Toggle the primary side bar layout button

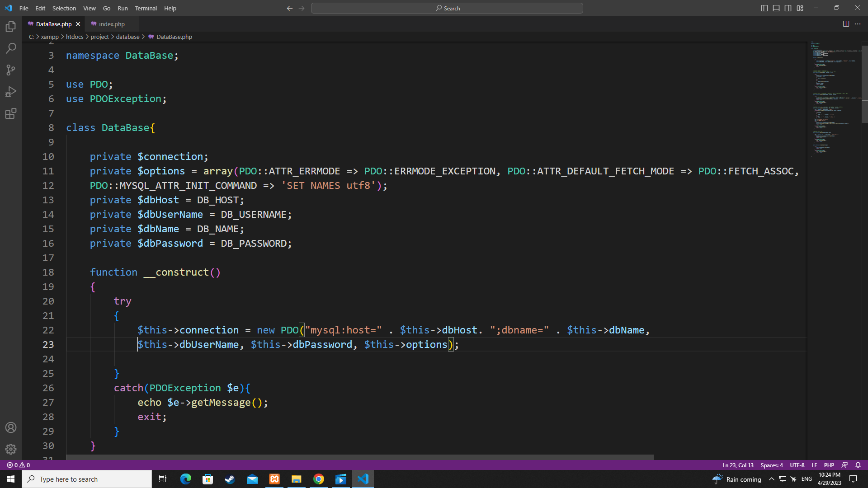coord(764,8)
